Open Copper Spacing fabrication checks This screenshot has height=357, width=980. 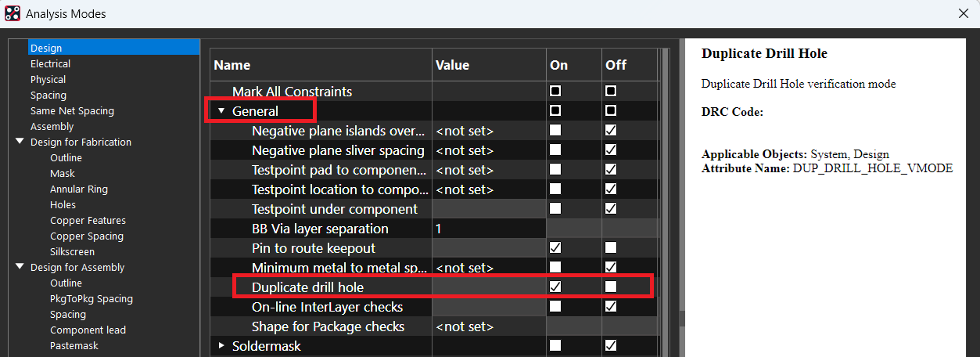(x=87, y=236)
